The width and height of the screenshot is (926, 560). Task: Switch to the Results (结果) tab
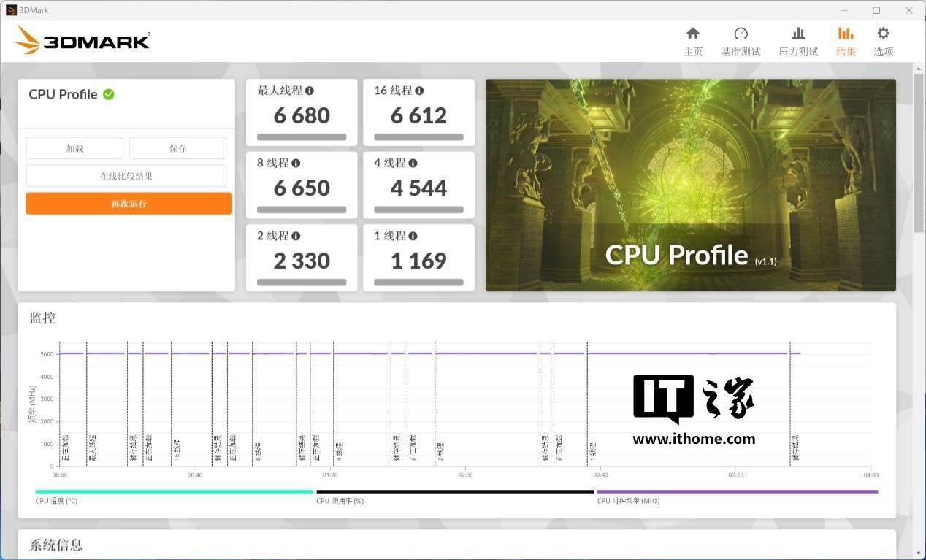point(846,41)
